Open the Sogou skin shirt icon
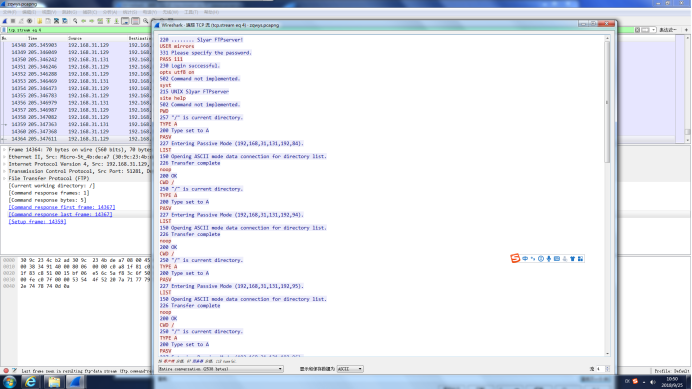692x389 pixels. [x=572, y=259]
